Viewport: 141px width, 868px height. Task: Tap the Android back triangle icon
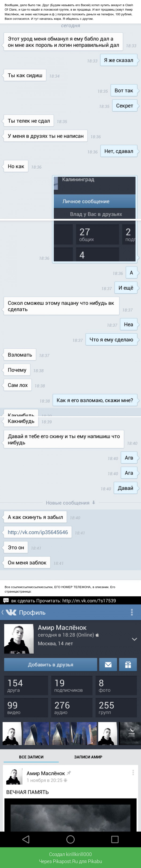pyautogui.click(x=26, y=839)
